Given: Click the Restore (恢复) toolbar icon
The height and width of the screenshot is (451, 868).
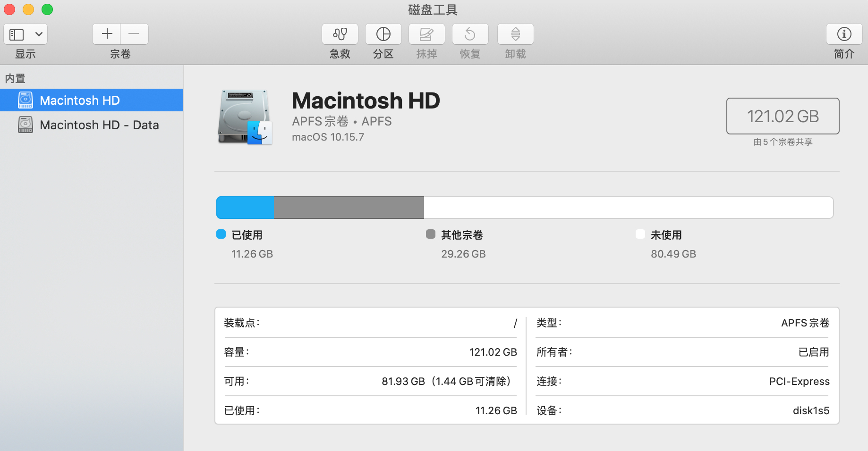Looking at the screenshot, I should [470, 34].
